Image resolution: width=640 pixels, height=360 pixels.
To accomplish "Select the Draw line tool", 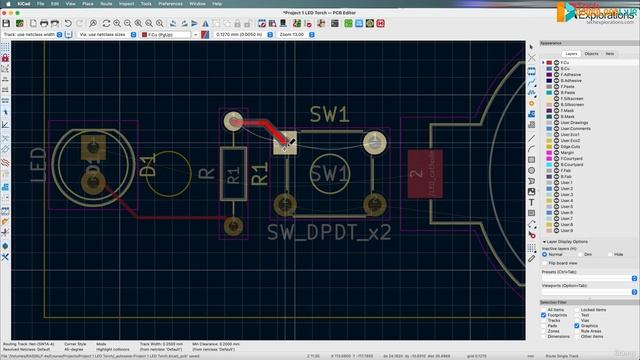I will [531, 139].
